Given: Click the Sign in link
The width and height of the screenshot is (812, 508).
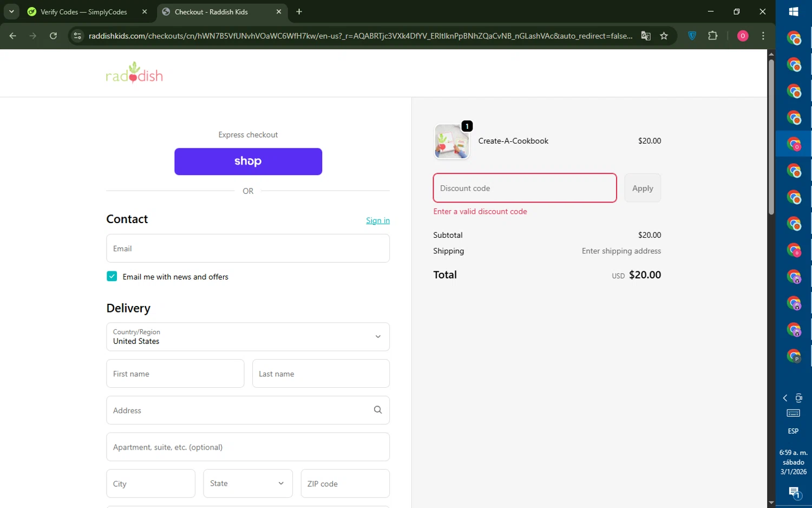Looking at the screenshot, I should [x=378, y=220].
